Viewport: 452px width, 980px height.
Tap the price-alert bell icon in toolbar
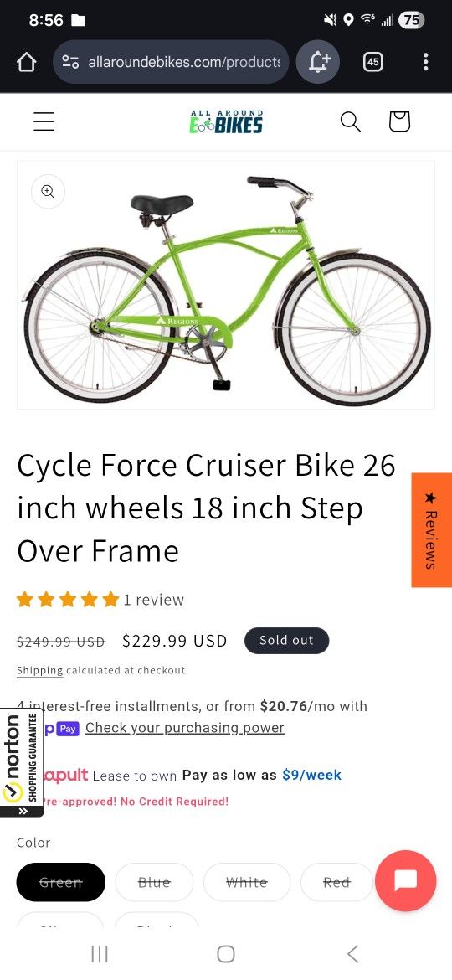(x=318, y=62)
